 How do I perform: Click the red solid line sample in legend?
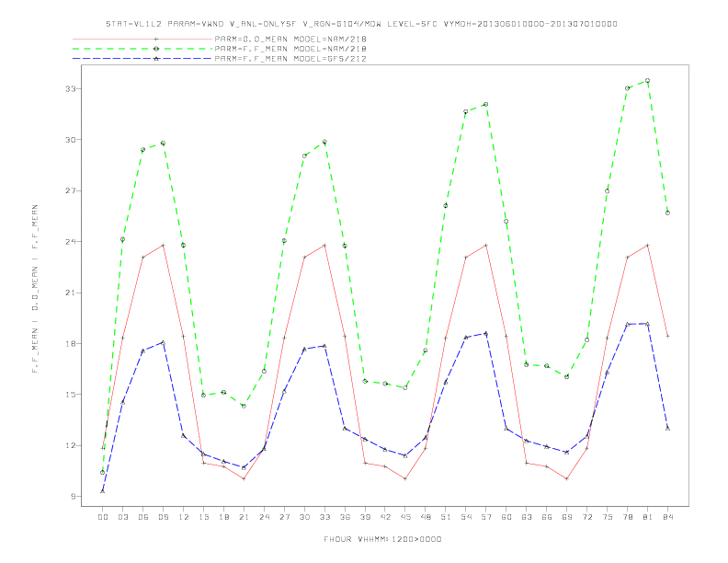142,39
